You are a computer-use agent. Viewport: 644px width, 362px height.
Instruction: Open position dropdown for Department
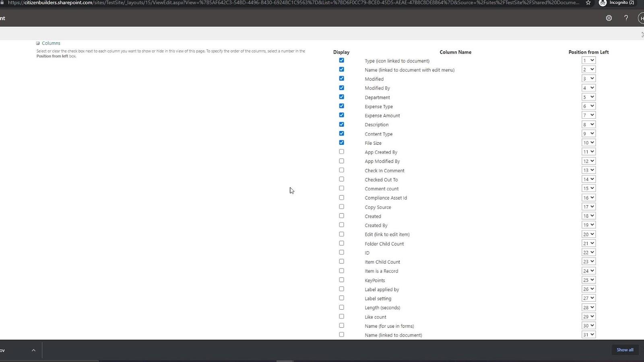pyautogui.click(x=588, y=97)
